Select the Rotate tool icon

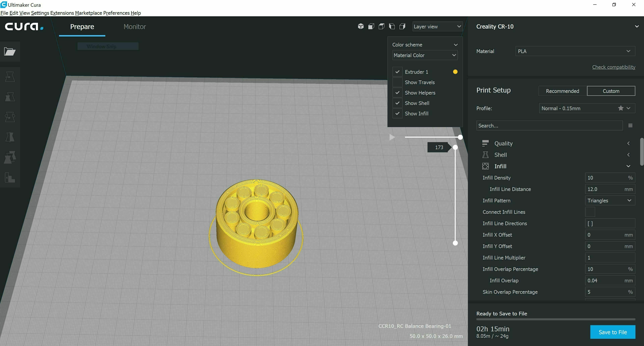10,117
